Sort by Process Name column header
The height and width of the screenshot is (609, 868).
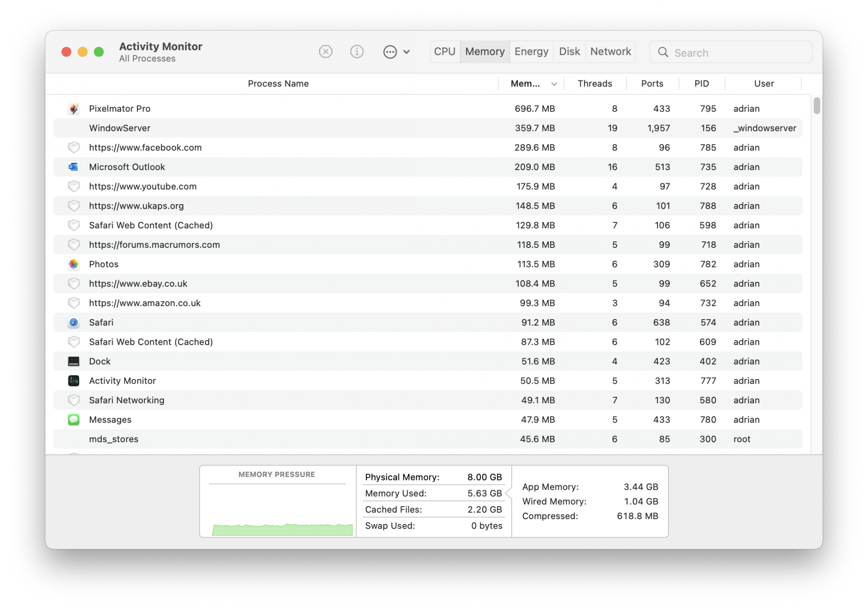click(278, 84)
